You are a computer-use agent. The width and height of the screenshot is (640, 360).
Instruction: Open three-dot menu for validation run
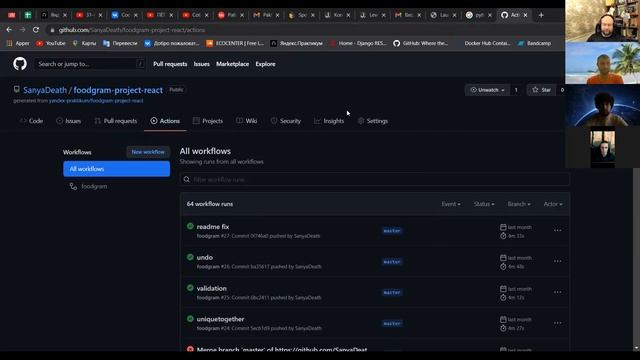coord(558,292)
